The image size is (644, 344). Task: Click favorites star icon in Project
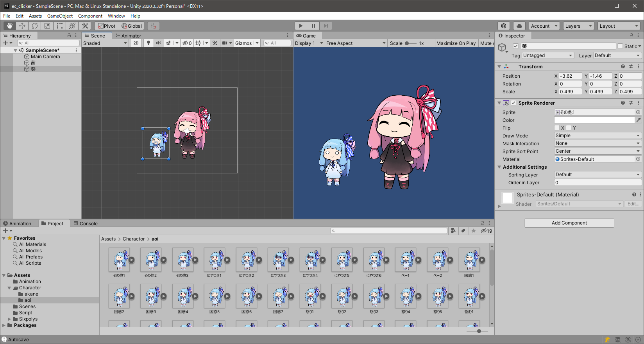pos(473,231)
